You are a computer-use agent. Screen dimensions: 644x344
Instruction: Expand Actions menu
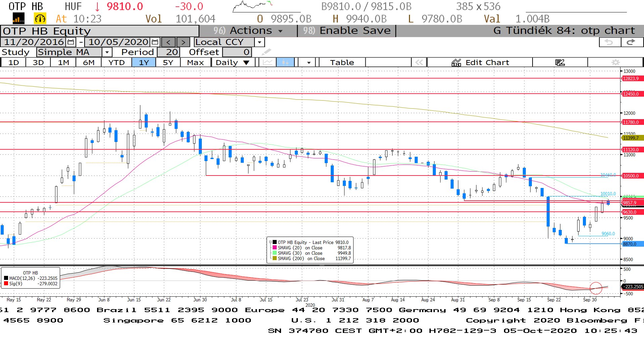[248, 31]
